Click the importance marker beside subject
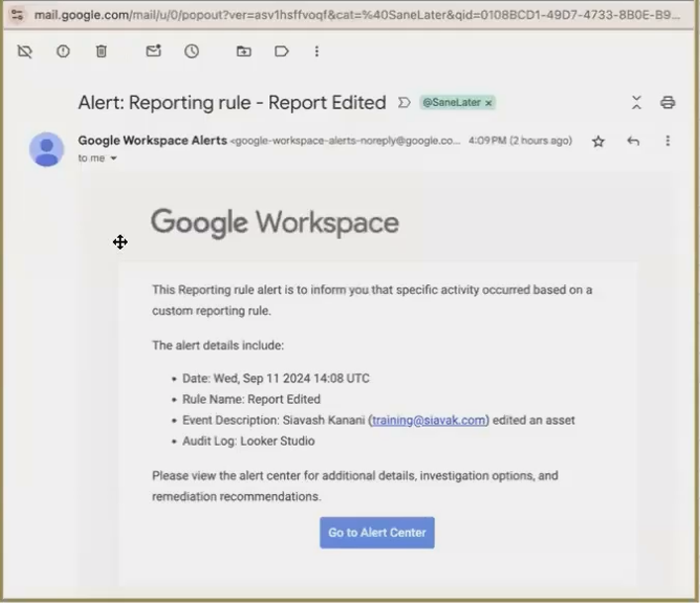 404,103
